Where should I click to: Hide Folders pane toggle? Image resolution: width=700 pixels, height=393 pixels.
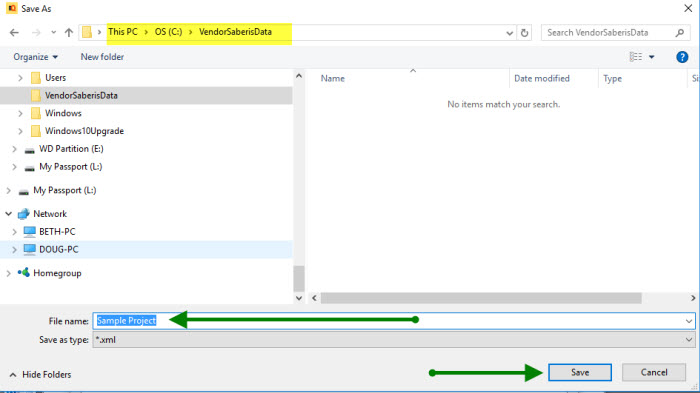[40, 374]
